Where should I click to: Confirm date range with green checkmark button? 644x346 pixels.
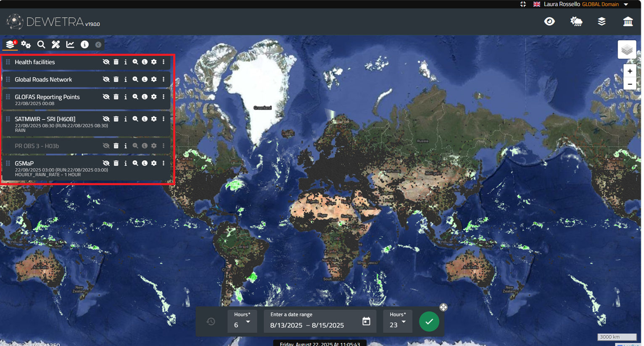[429, 322]
